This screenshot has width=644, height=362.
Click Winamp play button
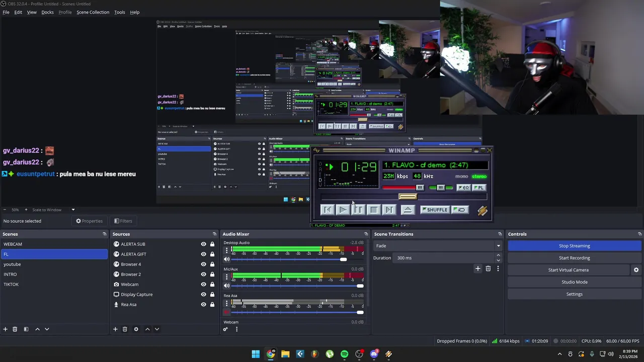coord(343,210)
